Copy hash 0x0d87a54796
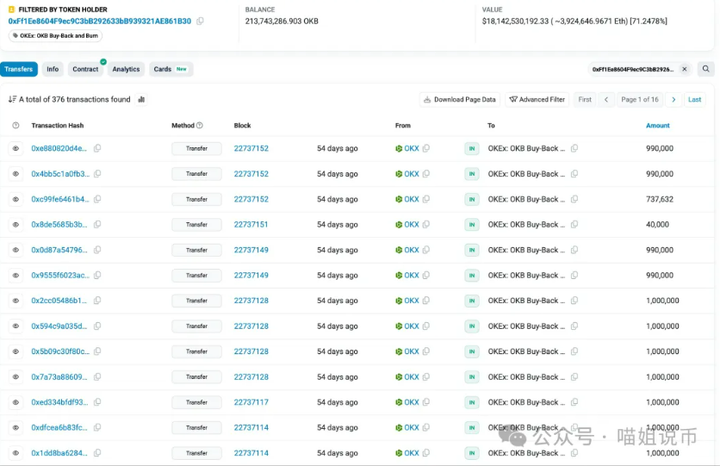This screenshot has height=466, width=720. tap(97, 250)
